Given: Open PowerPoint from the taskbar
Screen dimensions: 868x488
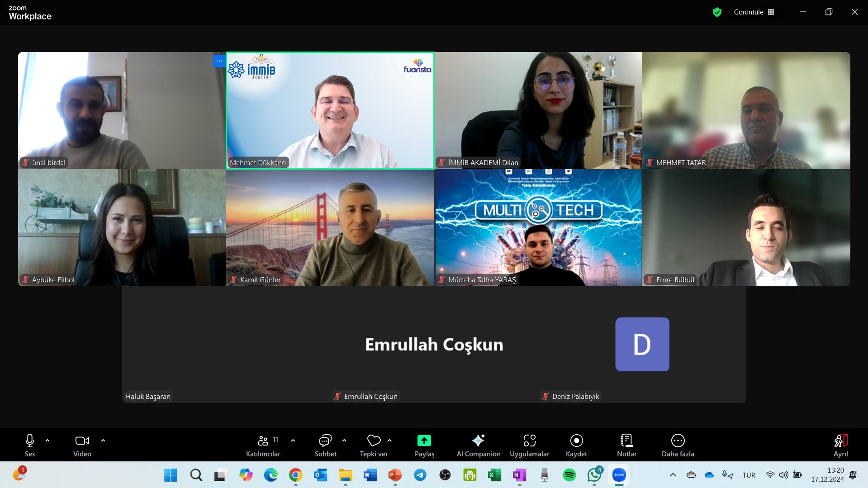Looking at the screenshot, I should pyautogui.click(x=395, y=475).
